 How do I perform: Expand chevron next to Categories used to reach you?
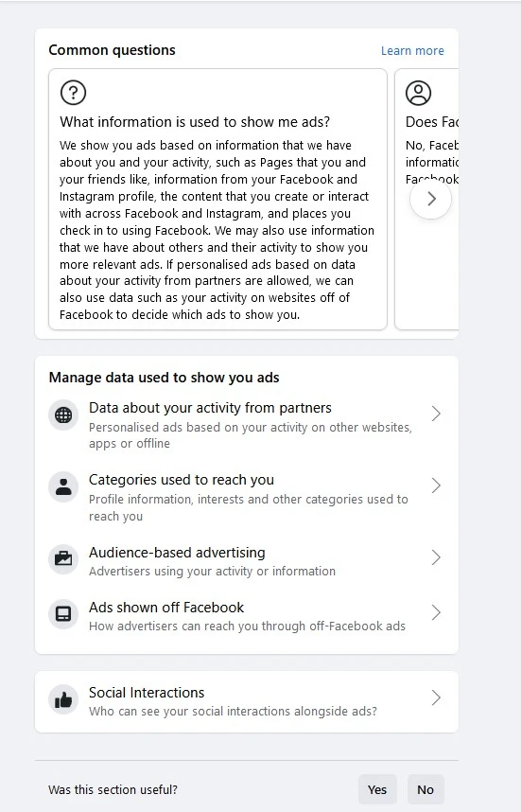[436, 485]
